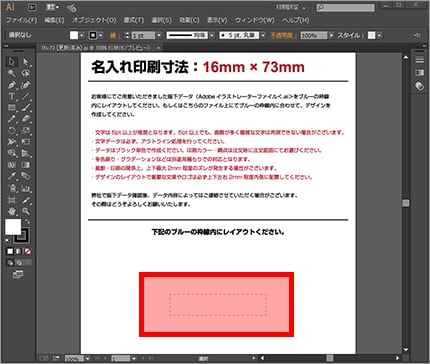Open Adobe Bridge from top bar

pyautogui.click(x=32, y=7)
